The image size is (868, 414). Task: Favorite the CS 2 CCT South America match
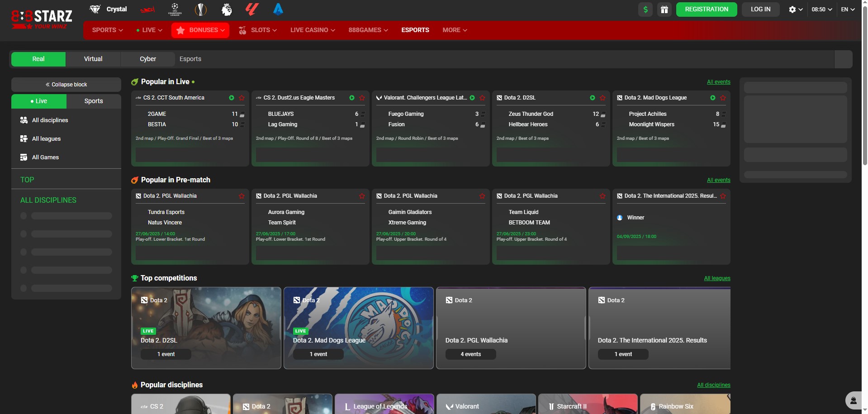point(242,98)
